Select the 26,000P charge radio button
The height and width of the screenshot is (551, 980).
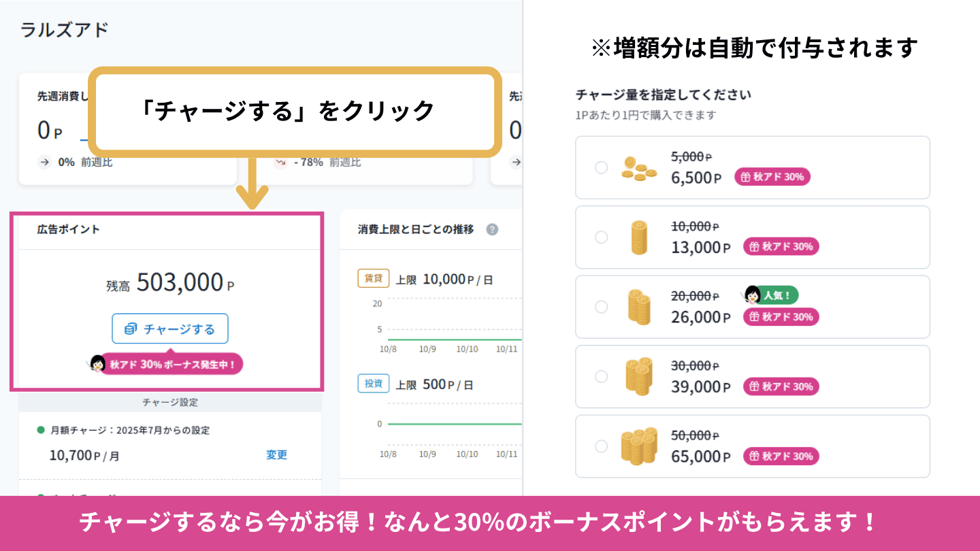coord(601,307)
